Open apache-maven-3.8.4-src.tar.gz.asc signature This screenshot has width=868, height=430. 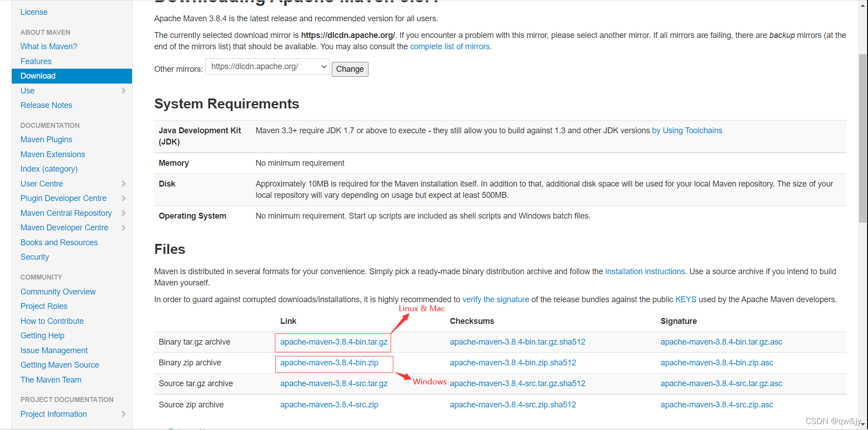click(722, 383)
